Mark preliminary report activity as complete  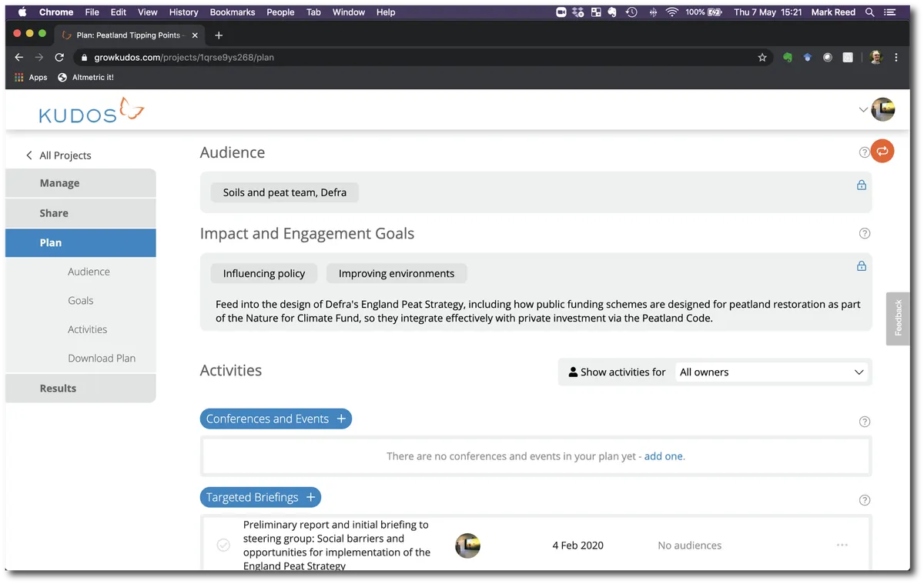click(223, 546)
